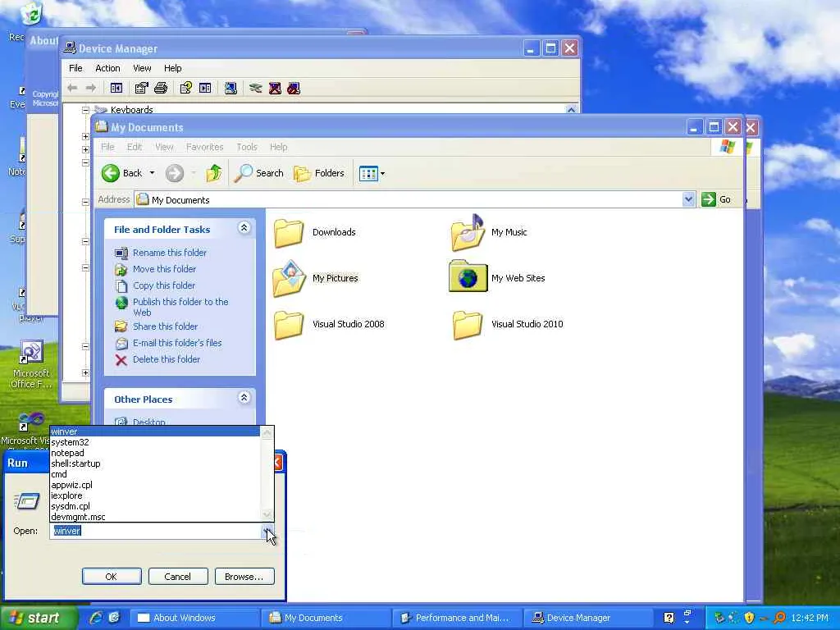
Task: Click the green Back arrow in My Documents
Action: point(111,173)
